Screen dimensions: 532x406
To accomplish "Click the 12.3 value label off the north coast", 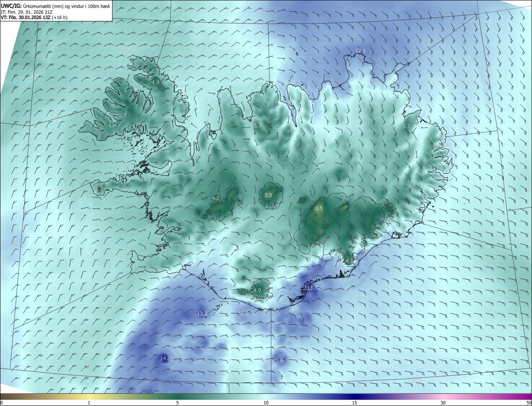I will [360, 51].
